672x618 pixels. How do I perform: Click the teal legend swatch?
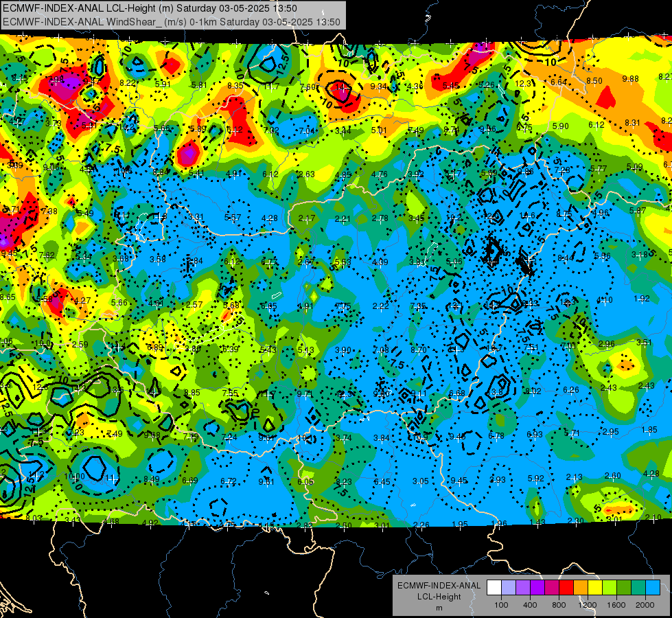click(x=638, y=588)
